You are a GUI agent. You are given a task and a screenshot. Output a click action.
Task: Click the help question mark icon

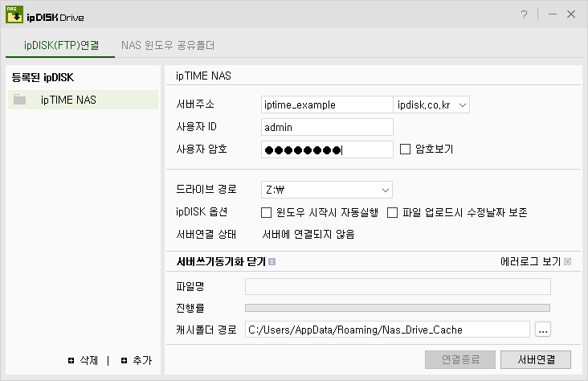tap(525, 15)
